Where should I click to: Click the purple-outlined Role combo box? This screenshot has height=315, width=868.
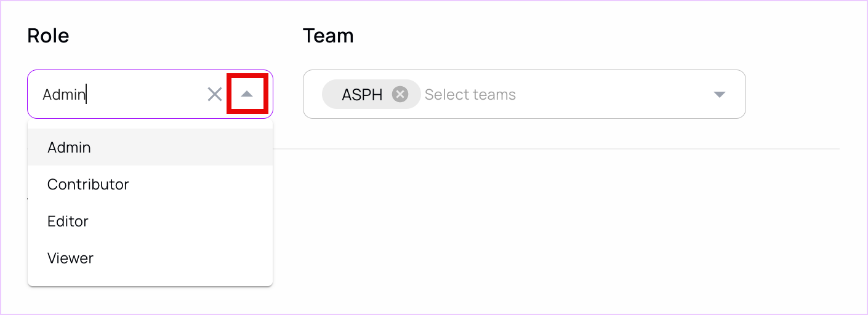click(x=150, y=94)
